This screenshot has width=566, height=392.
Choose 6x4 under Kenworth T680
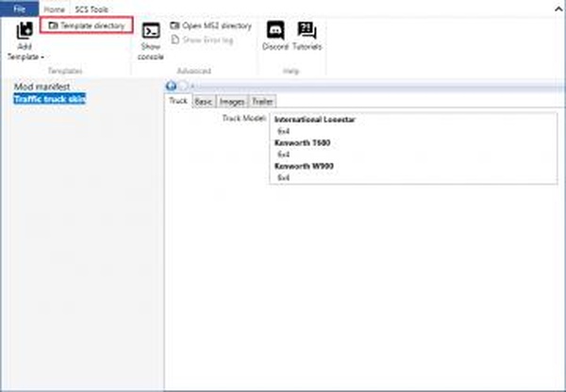[282, 154]
